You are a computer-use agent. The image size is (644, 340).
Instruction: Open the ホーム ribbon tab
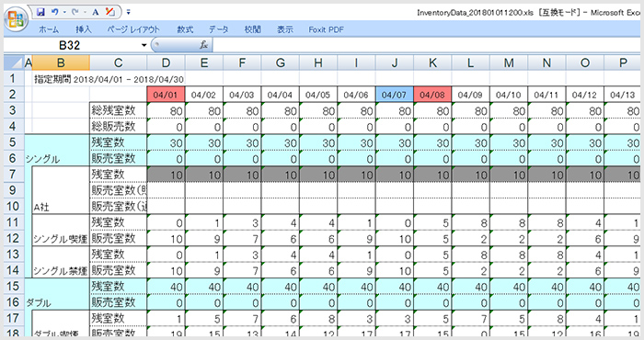pos(49,29)
